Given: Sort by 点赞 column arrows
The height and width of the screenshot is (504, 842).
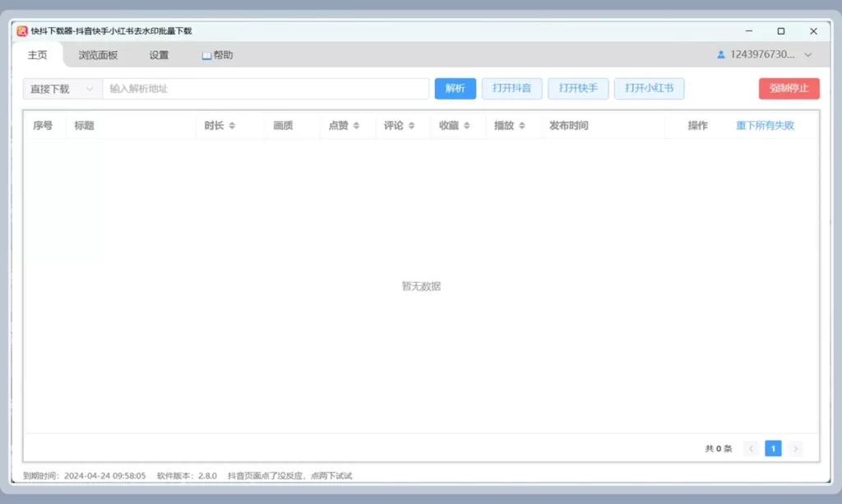Looking at the screenshot, I should [356, 126].
